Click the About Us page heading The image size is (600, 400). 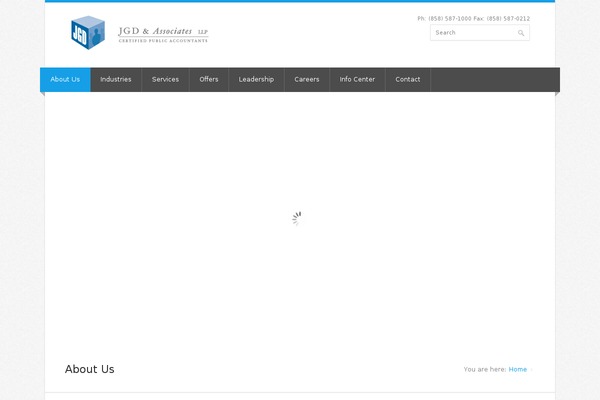(x=90, y=369)
